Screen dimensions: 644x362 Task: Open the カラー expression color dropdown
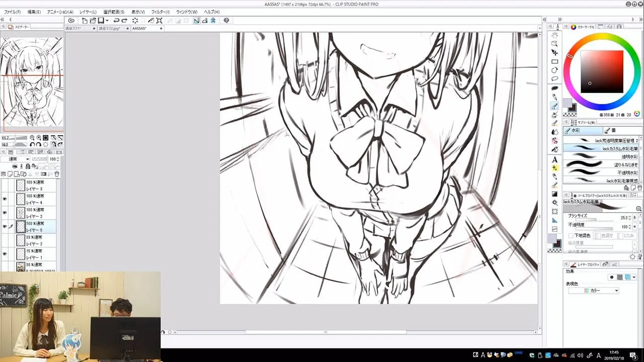pos(616,290)
